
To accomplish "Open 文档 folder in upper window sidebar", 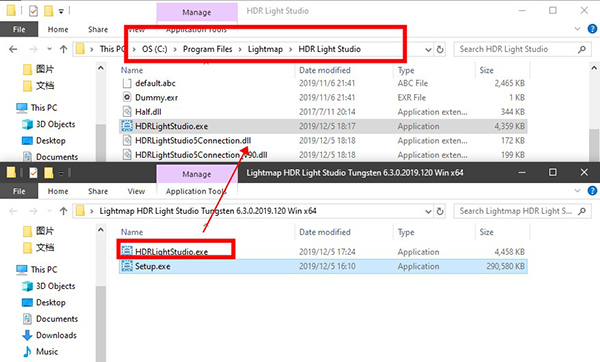I will coord(38,86).
